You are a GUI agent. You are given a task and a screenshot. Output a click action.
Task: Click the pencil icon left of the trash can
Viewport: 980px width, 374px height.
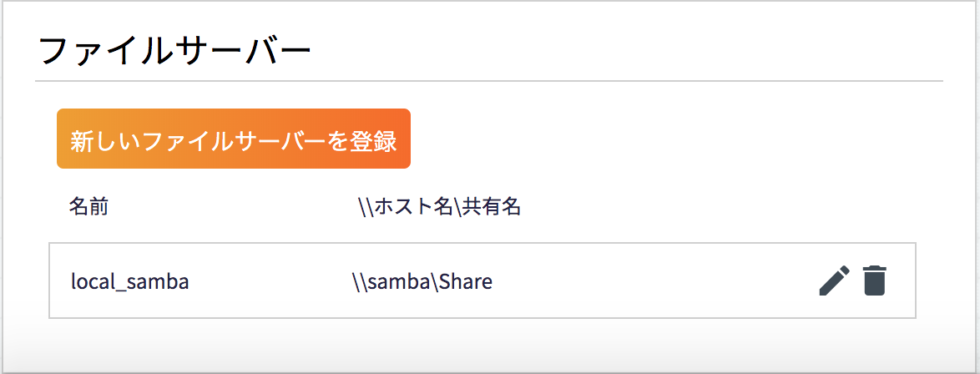(x=835, y=280)
